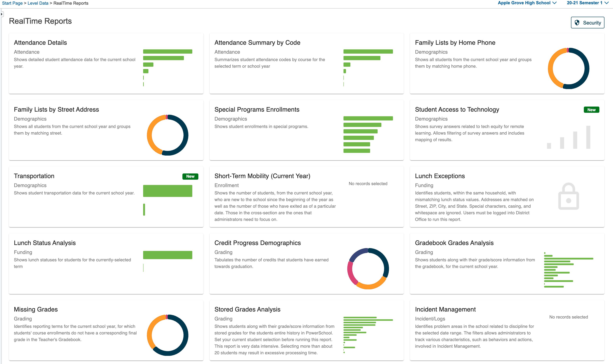Image resolution: width=613 pixels, height=364 pixels.
Task: Click the shield icon on Security button
Action: [x=577, y=23]
